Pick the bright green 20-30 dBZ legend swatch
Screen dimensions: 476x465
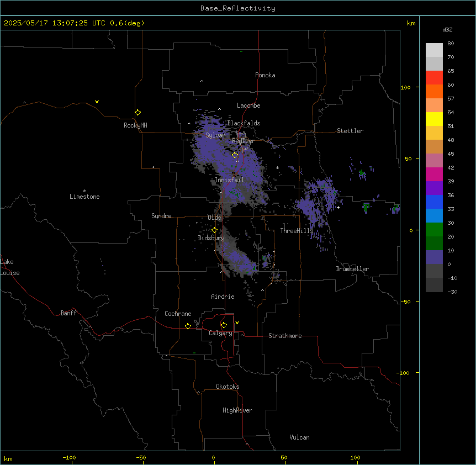tap(434, 230)
